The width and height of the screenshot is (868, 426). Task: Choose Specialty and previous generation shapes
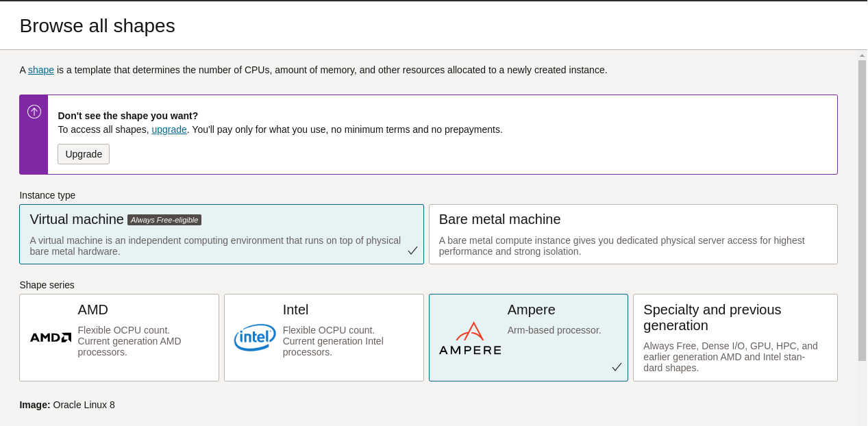[735, 337]
